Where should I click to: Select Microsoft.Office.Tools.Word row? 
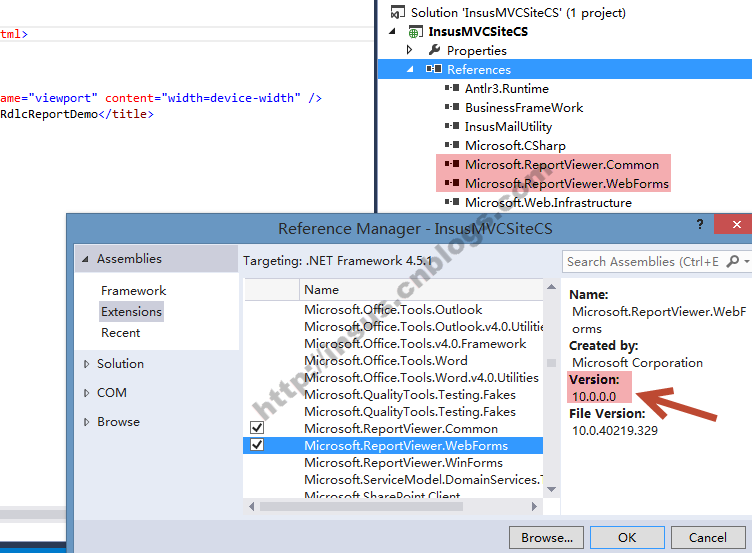pyautogui.click(x=393, y=361)
